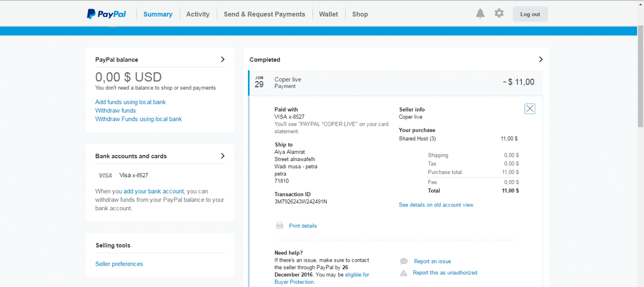The image size is (644, 287).
Task: Click the unauthorized warning triangle icon
Action: pos(404,273)
